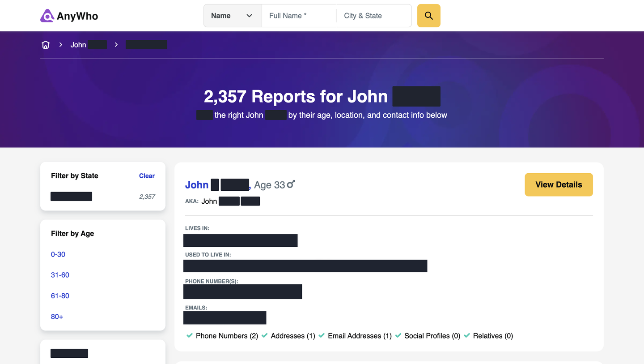644x364 pixels.
Task: Click the Social Profiles (0) text
Action: [432, 336]
